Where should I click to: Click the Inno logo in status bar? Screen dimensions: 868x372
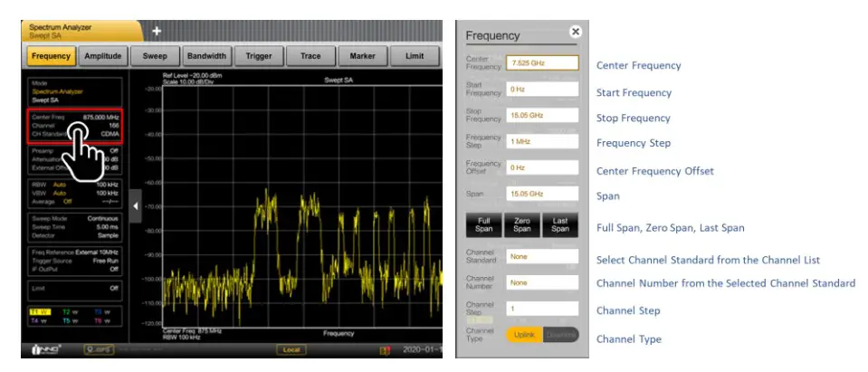(46, 350)
